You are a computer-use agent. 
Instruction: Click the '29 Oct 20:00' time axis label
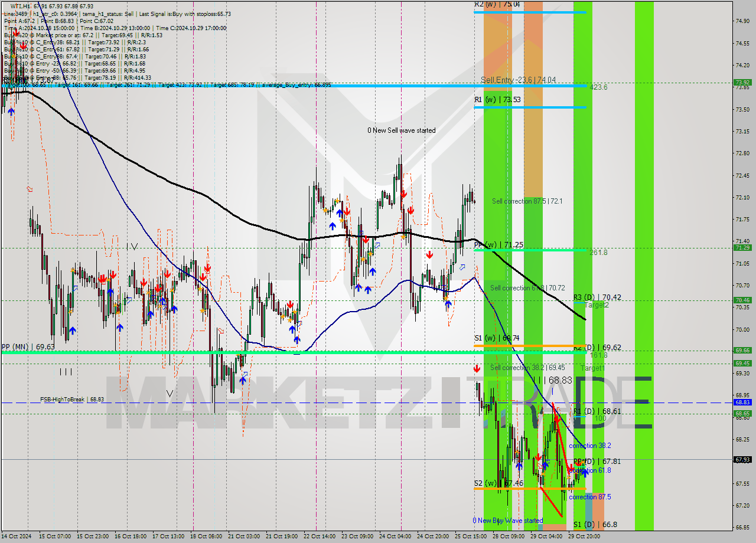click(584, 537)
